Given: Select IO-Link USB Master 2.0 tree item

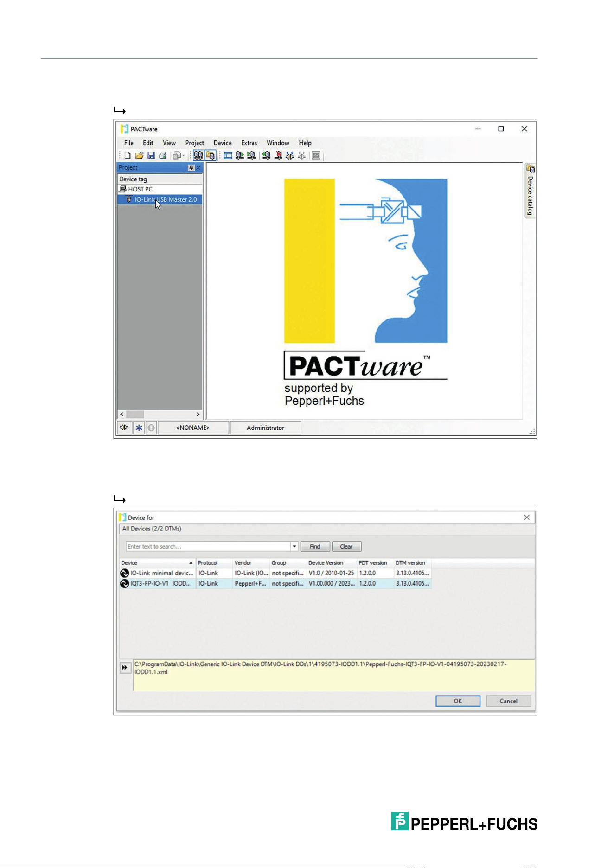Looking at the screenshot, I should pyautogui.click(x=160, y=199).
